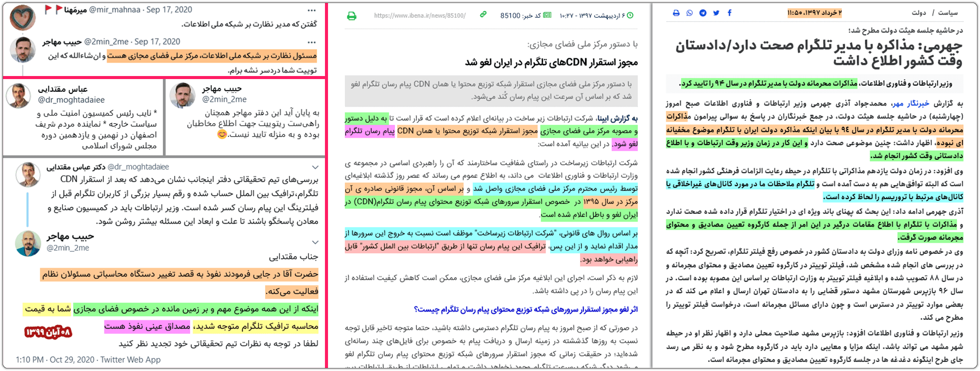The height and width of the screenshot is (371, 980).
Task: Click the date '۶ اردیبهشت ۱۳۹۷ - ۱۰:۲۷'
Action: (x=592, y=16)
